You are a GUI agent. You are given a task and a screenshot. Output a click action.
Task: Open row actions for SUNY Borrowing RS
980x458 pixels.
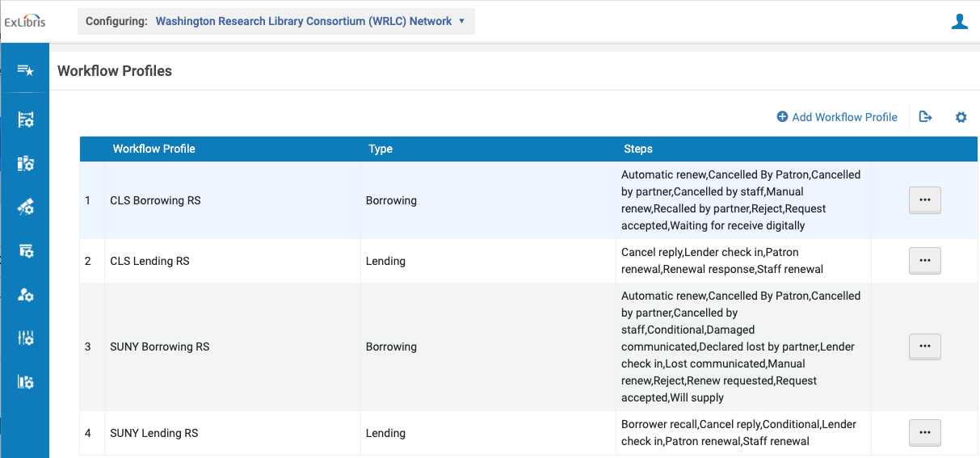point(925,347)
